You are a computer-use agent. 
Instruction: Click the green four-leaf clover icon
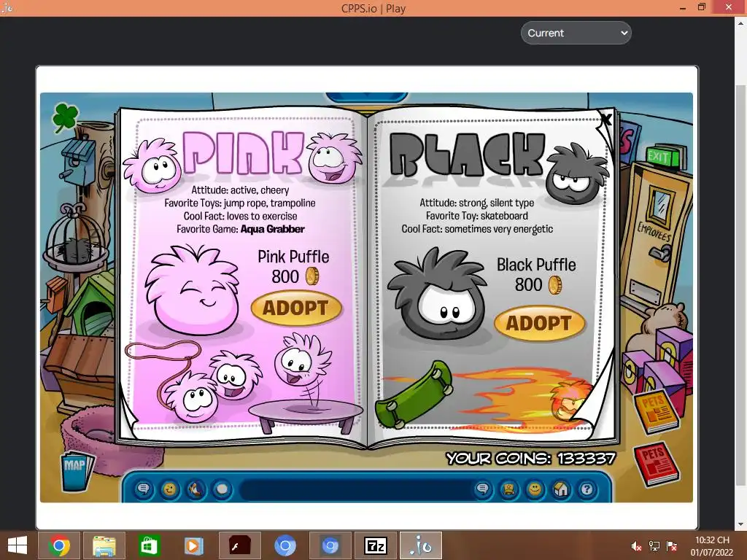[65, 117]
